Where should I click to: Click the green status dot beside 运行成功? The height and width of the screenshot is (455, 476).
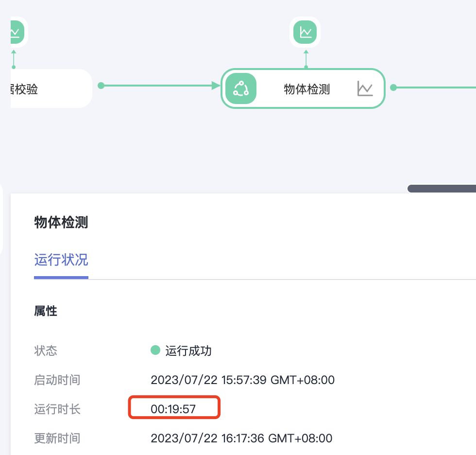pyautogui.click(x=155, y=350)
